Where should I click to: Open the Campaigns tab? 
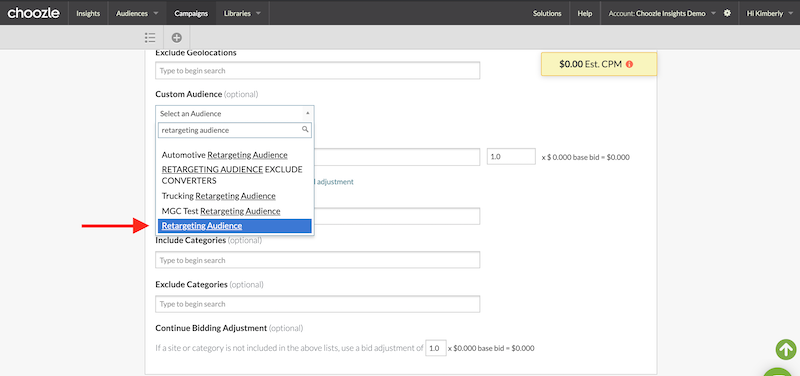[191, 13]
